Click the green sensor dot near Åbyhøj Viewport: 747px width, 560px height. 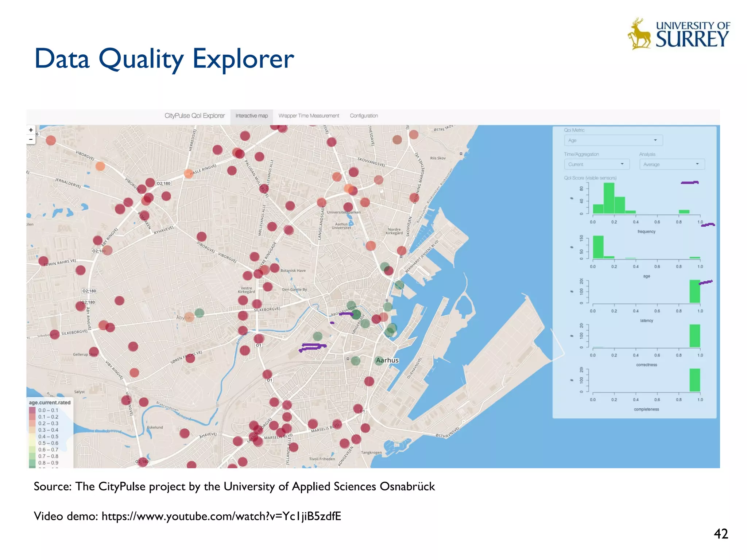[199, 313]
